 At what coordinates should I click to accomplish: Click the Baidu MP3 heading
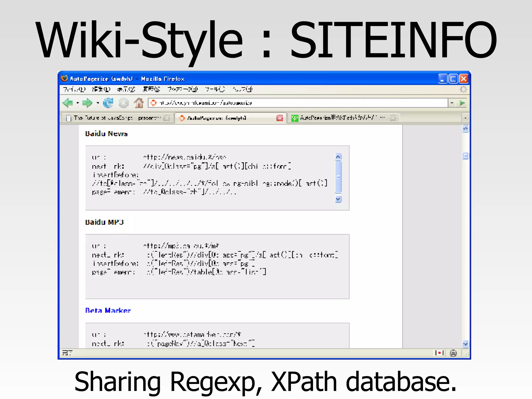pyautogui.click(x=104, y=222)
